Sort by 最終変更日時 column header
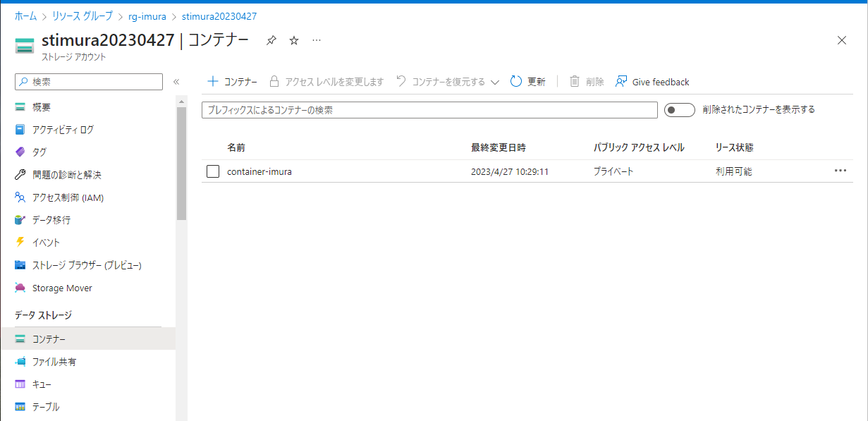 pos(499,147)
